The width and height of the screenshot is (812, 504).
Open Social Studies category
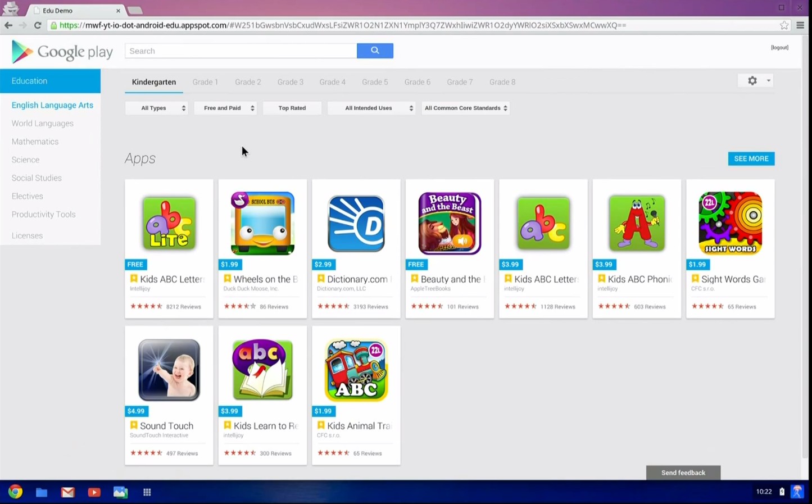pos(37,178)
